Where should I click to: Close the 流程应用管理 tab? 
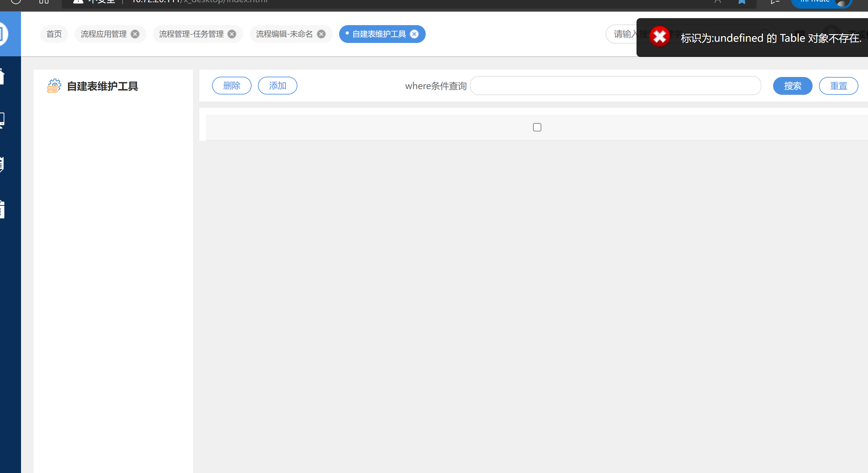[135, 34]
